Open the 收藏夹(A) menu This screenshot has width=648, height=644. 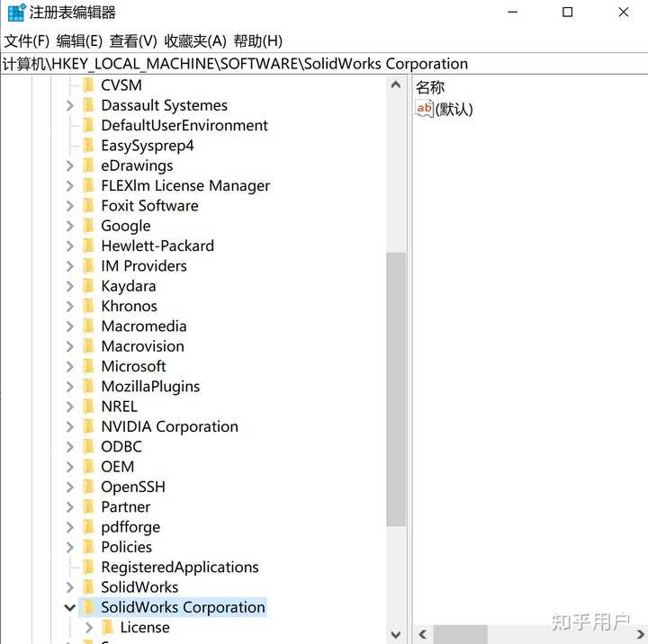point(195,40)
